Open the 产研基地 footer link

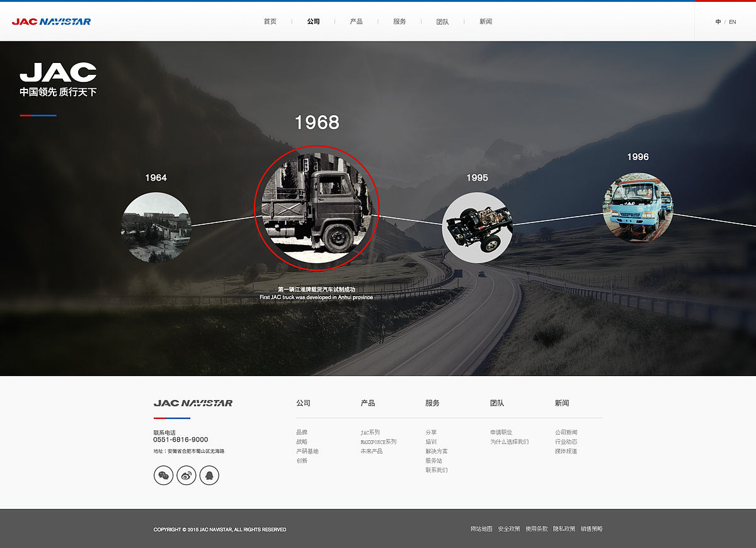point(307,452)
